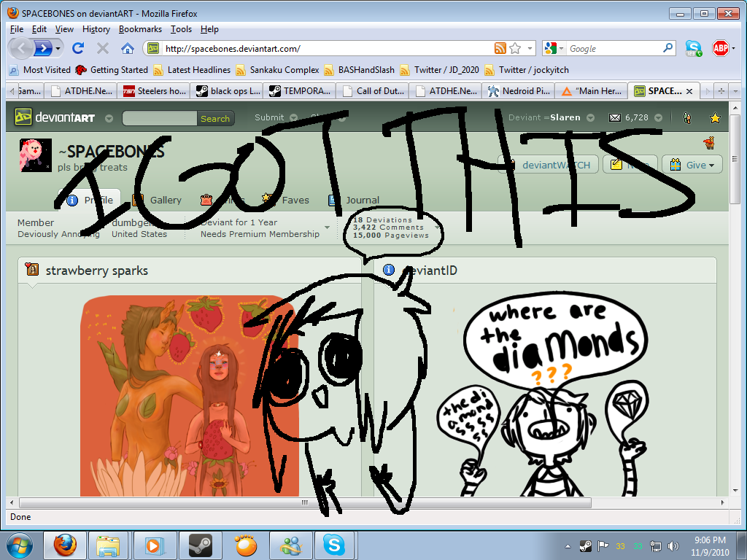Open the friends icon in deviantART header
This screenshot has height=560, width=747.
687,117
